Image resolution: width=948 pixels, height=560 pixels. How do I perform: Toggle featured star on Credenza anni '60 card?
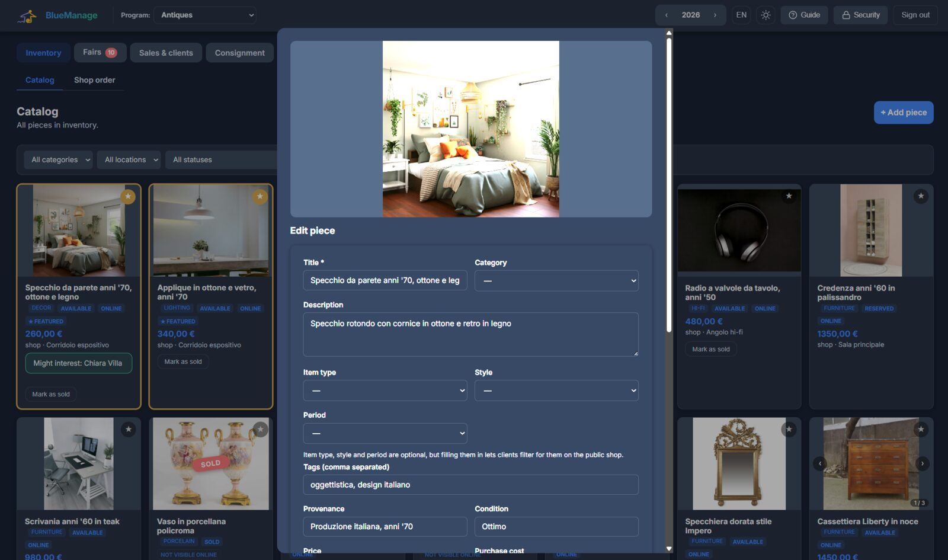coord(921,196)
